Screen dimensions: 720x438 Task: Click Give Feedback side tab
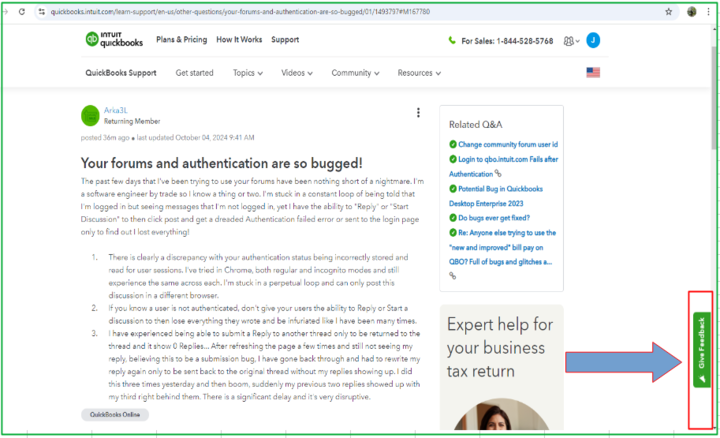coord(702,350)
